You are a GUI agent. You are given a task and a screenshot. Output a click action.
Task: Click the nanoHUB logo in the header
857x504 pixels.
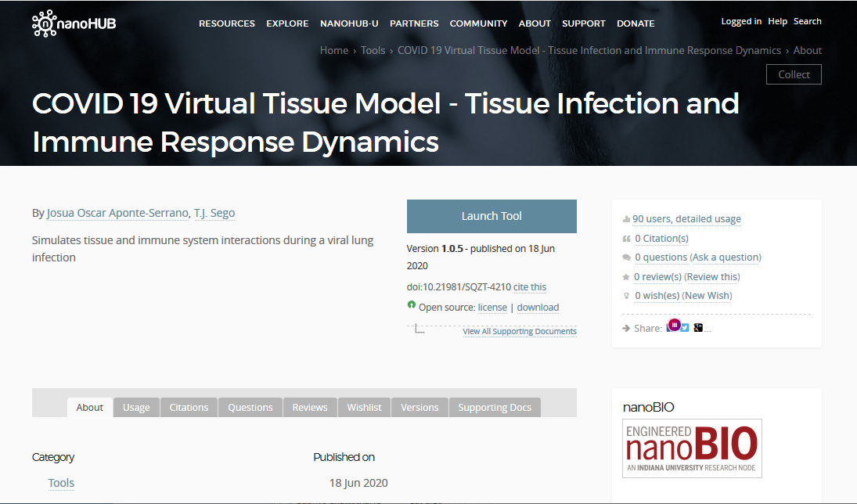point(74,23)
